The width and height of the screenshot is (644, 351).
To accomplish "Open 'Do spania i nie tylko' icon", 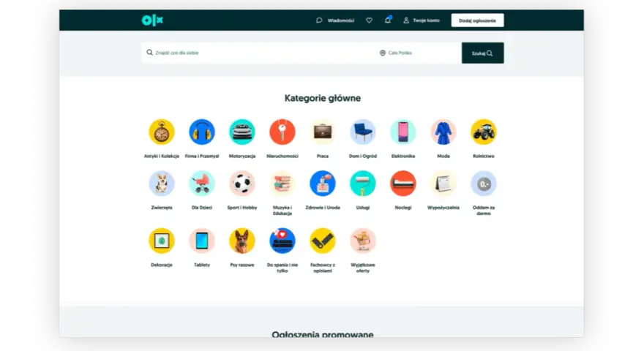I will coord(282,241).
